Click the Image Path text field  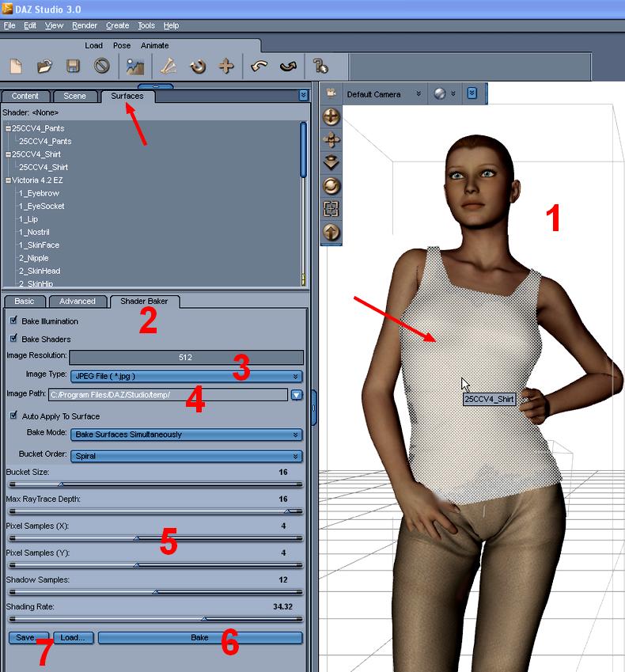[x=168, y=395]
